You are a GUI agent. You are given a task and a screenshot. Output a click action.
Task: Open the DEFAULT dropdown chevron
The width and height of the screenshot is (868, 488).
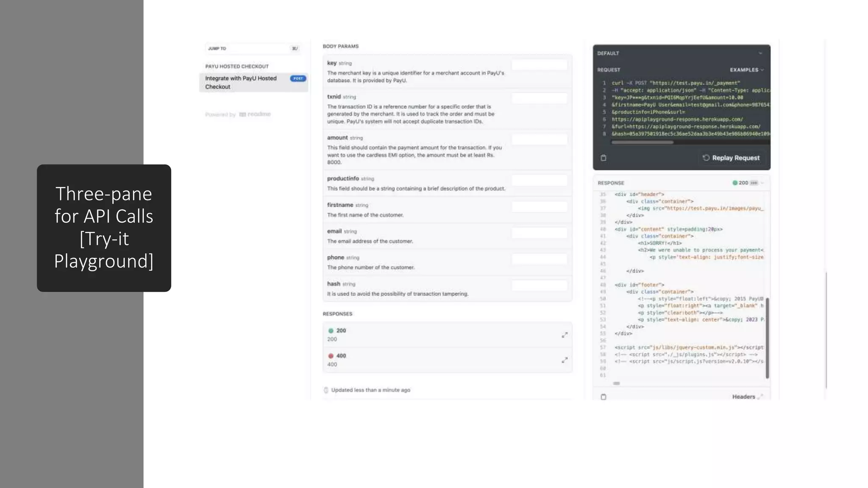click(760, 53)
